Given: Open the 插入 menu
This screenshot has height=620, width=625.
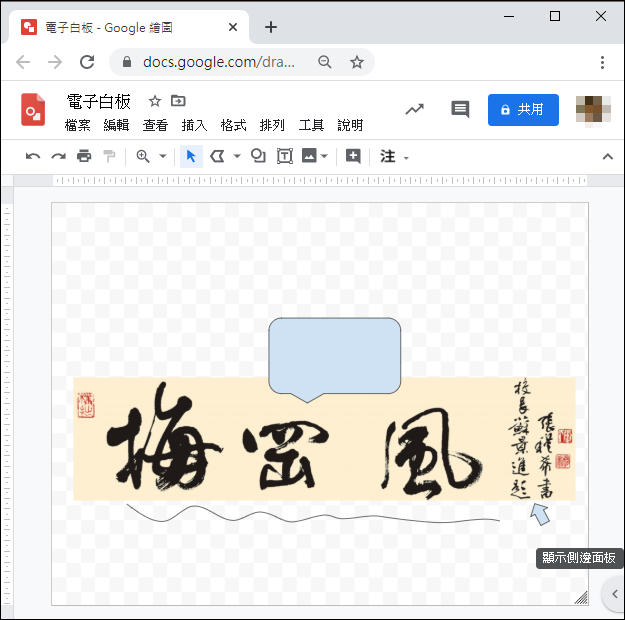Looking at the screenshot, I should pyautogui.click(x=195, y=125).
